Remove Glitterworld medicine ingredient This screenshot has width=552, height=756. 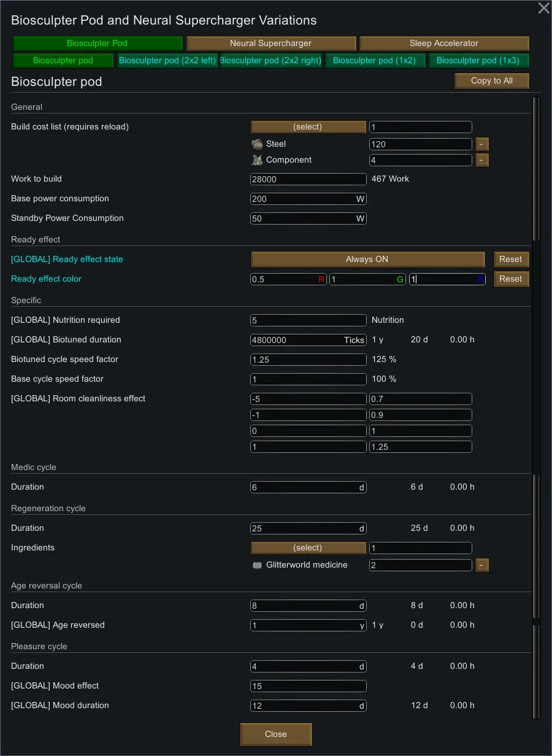(x=482, y=565)
